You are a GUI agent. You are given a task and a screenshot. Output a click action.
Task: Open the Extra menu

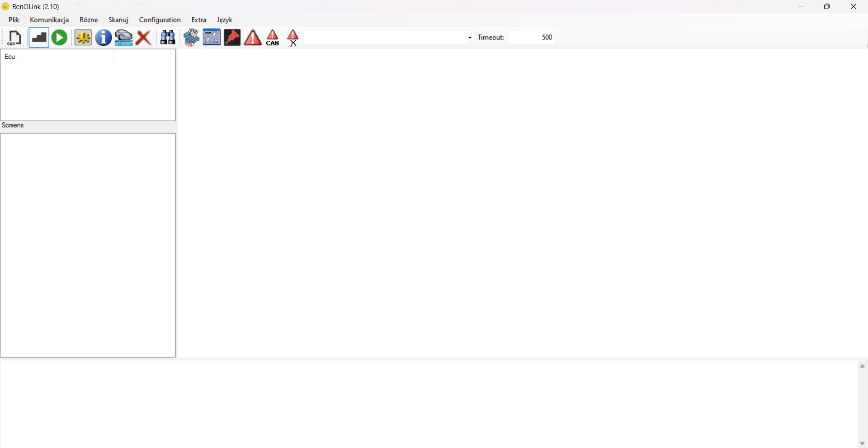point(199,20)
